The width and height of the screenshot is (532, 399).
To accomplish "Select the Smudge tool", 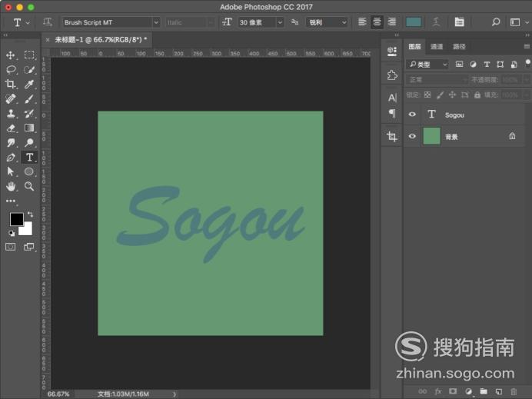I will coord(11,142).
